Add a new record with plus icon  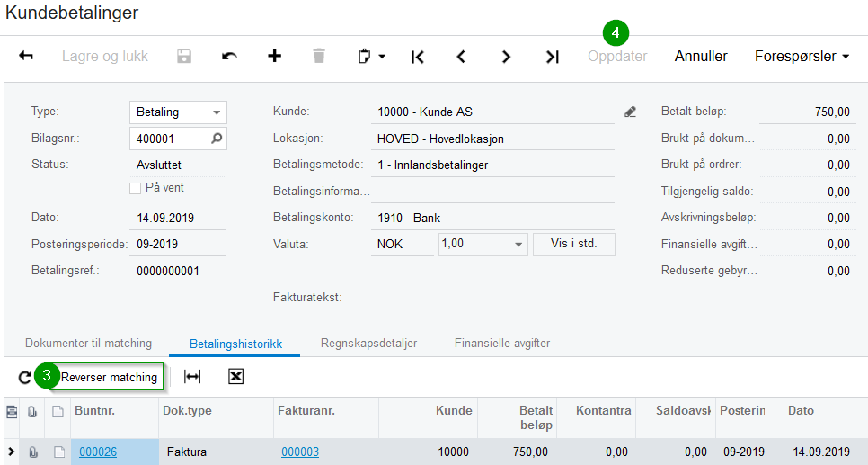click(x=275, y=57)
